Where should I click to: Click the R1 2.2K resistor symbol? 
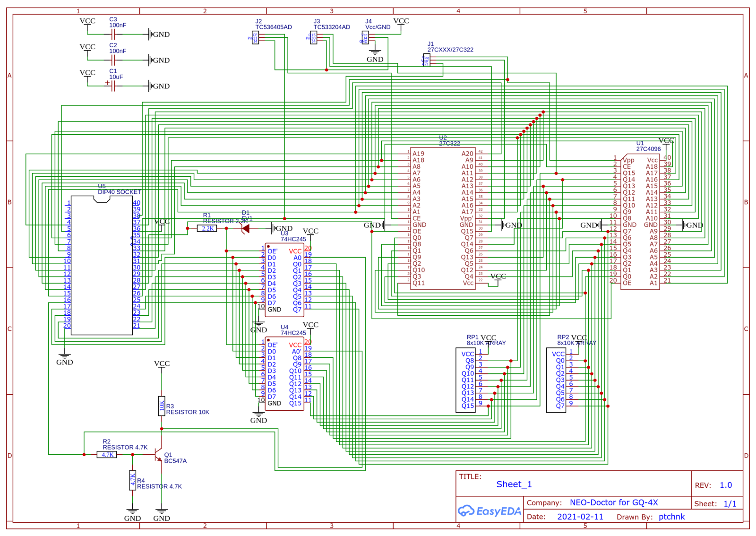[207, 228]
